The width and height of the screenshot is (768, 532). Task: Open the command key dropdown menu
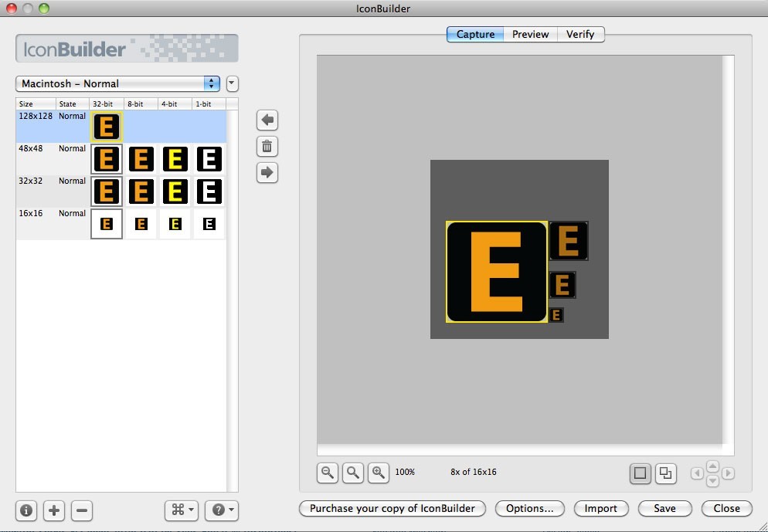point(182,510)
